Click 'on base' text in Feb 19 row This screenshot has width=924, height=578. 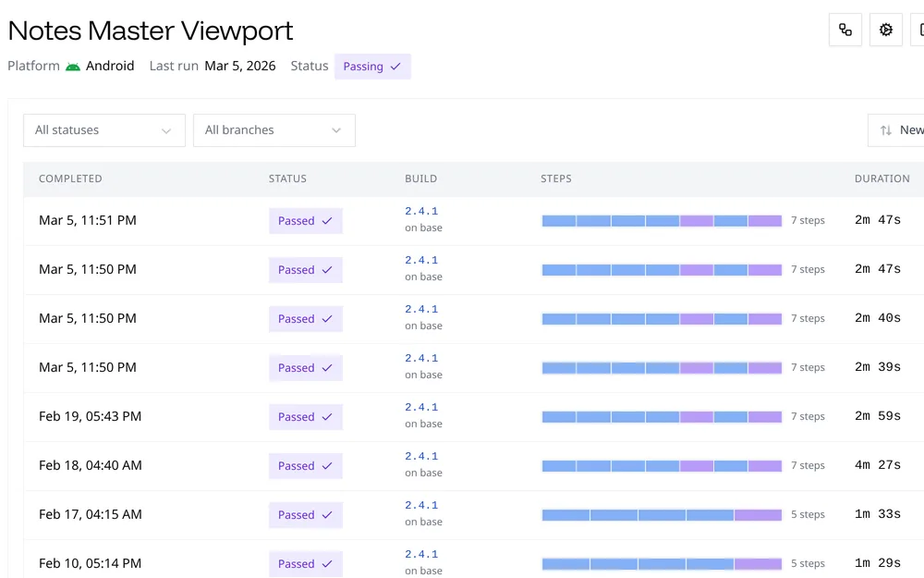[x=423, y=424]
